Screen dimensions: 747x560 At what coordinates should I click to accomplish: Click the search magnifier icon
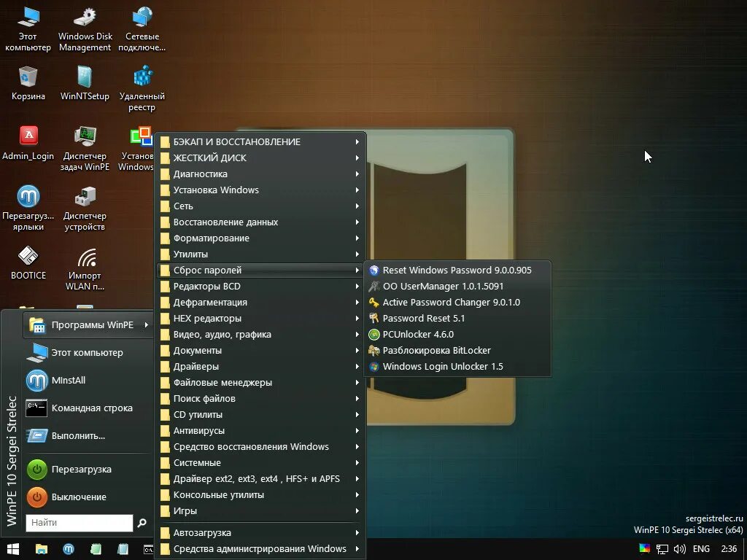coord(142,523)
